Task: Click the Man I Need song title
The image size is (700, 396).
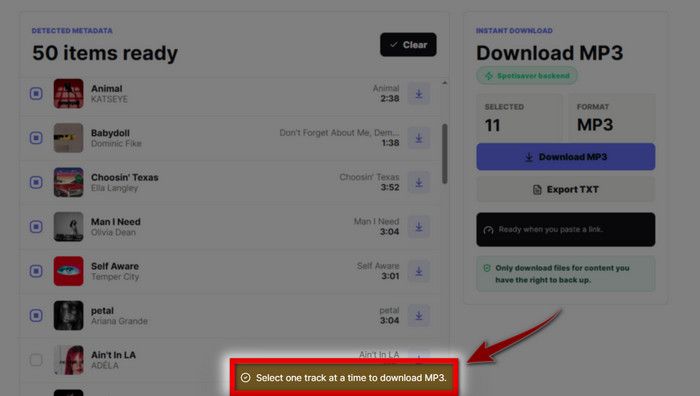Action: pyautogui.click(x=116, y=222)
